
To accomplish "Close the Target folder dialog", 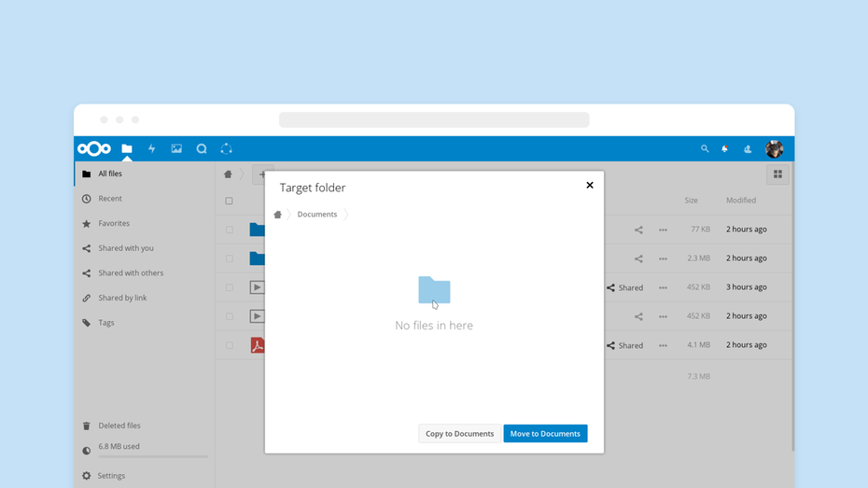I will pos(590,186).
